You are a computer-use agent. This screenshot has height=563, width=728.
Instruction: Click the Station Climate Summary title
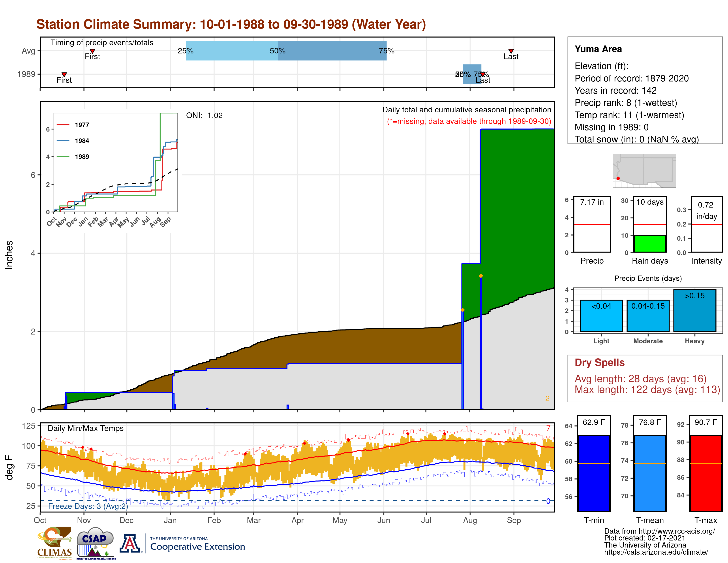click(231, 24)
